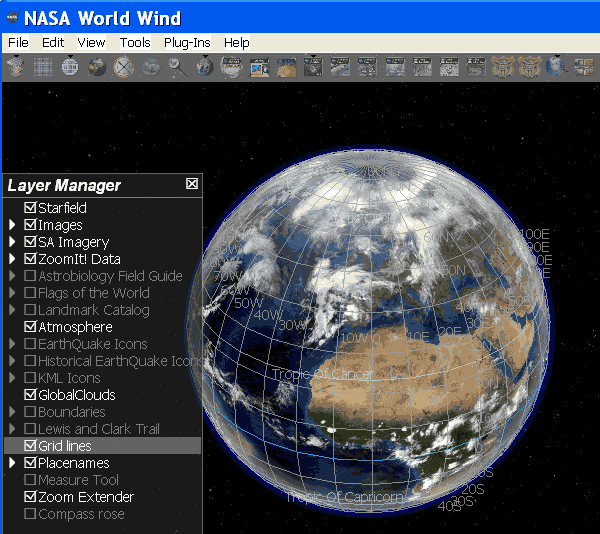Select the Astrobiology Field Guide label
600x534 pixels.
(x=110, y=276)
